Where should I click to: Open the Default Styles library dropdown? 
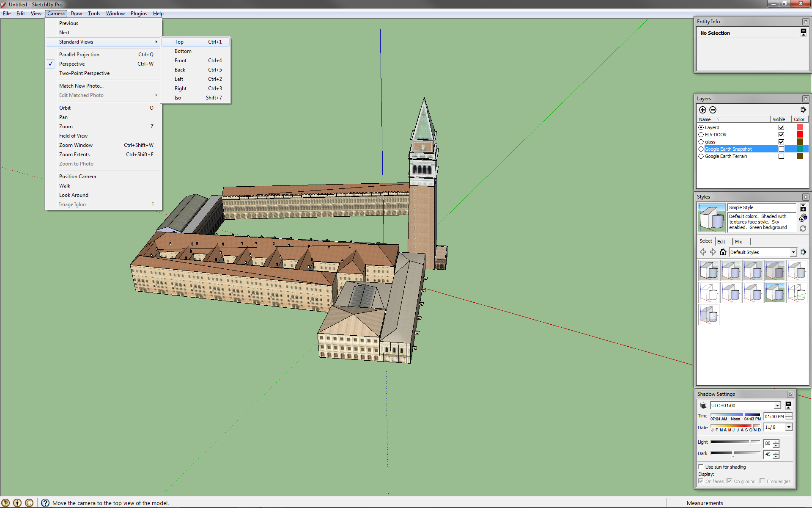[793, 252]
